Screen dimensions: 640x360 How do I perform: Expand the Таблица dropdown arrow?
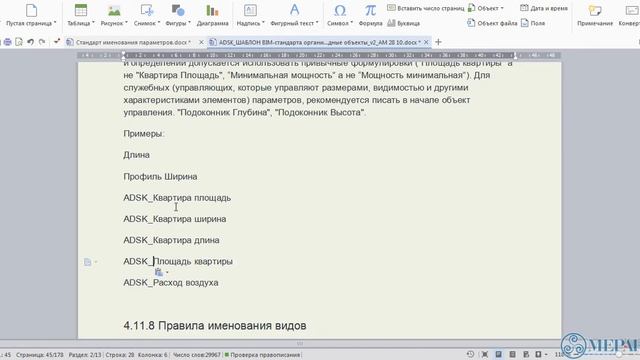click(x=93, y=23)
